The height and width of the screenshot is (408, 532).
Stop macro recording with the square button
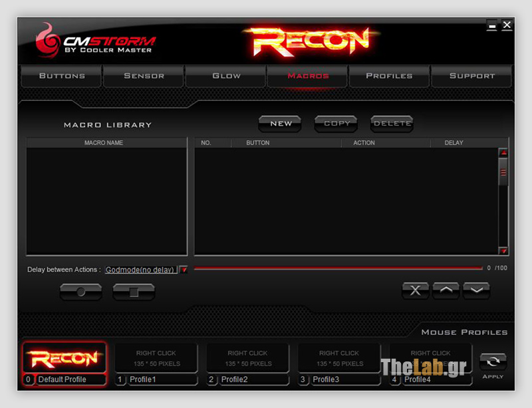pyautogui.click(x=134, y=292)
